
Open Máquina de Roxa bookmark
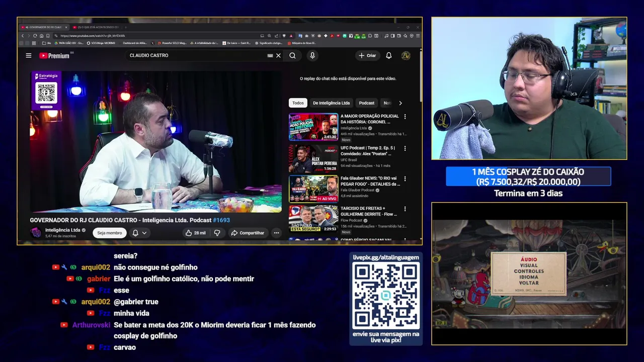pyautogui.click(x=302, y=43)
